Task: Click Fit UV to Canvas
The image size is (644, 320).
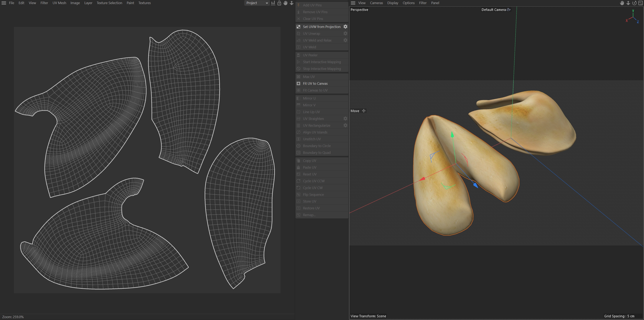Action: click(x=315, y=83)
